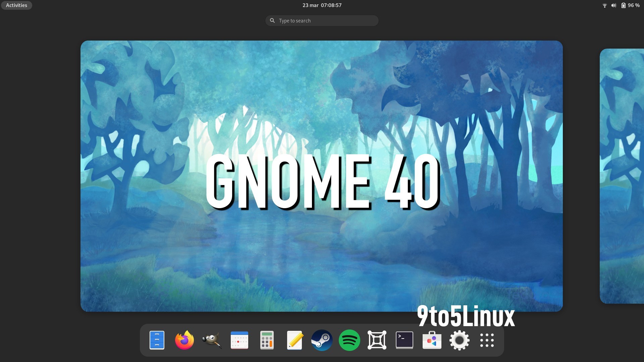Open the Calendar app
This screenshot has height=362, width=644.
[239, 340]
